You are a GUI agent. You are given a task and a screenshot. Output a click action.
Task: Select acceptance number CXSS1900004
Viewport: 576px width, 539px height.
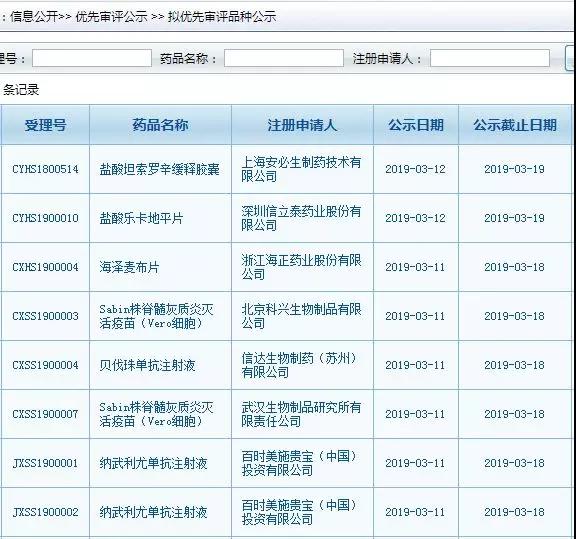(x=45, y=365)
